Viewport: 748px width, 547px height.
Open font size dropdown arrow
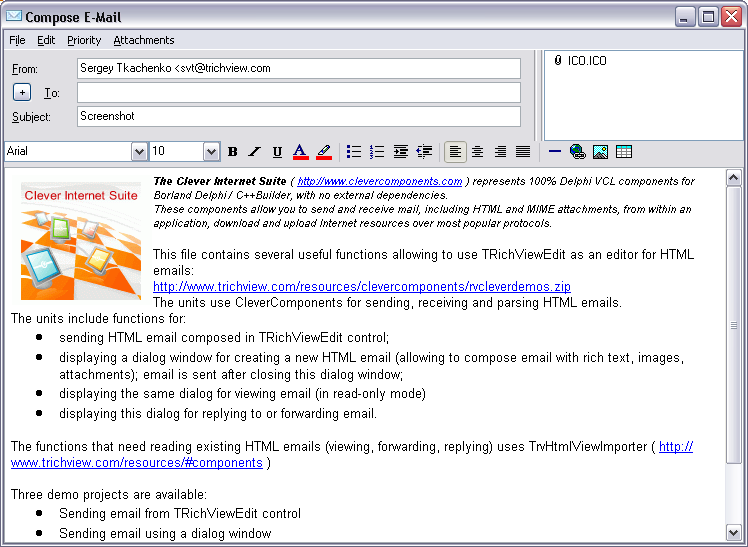tap(211, 152)
